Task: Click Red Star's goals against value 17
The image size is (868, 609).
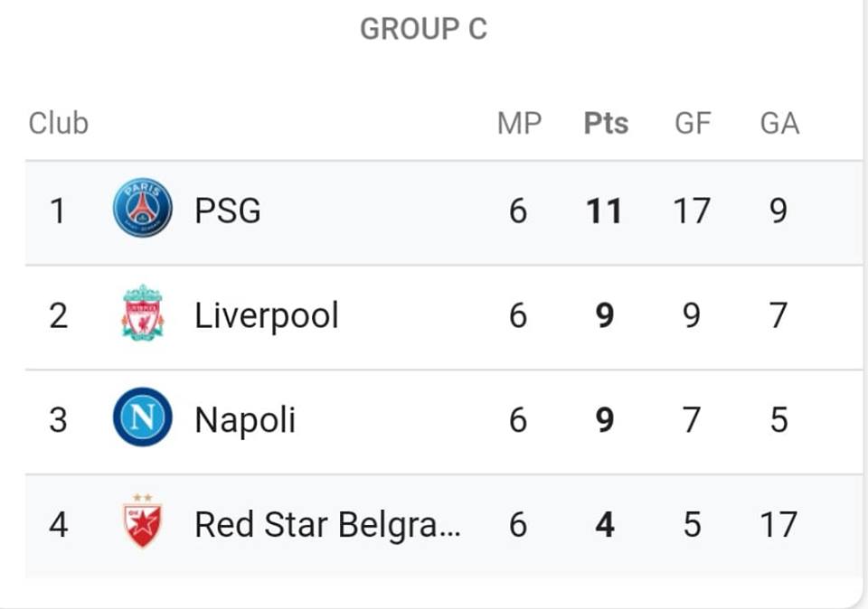Action: pyautogui.click(x=778, y=525)
